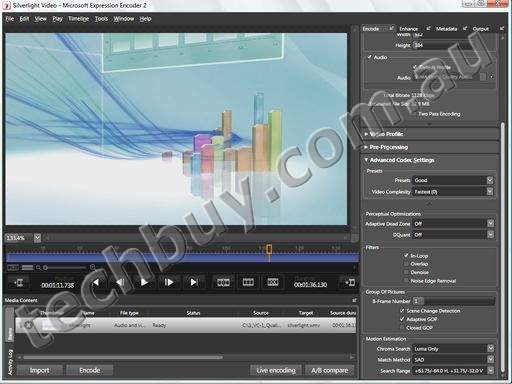Undock the Encode panel via pop-out icon
Viewport: 512px width, 384px height.
392,29
